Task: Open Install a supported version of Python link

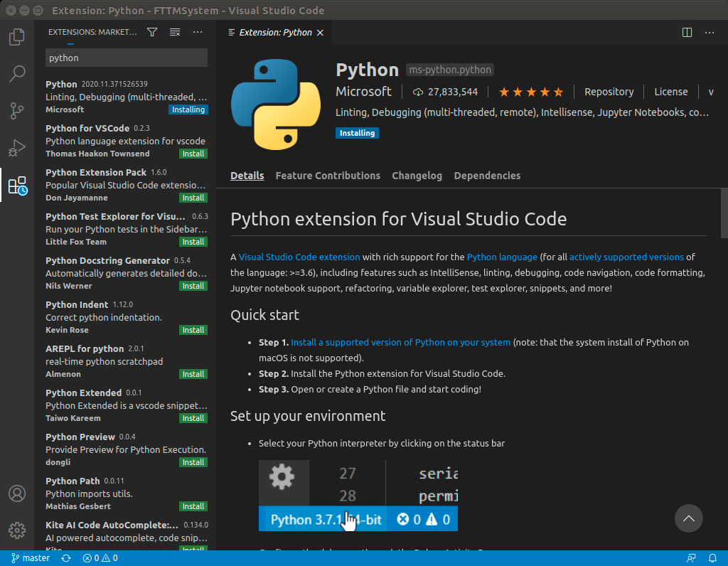Action: pyautogui.click(x=400, y=342)
